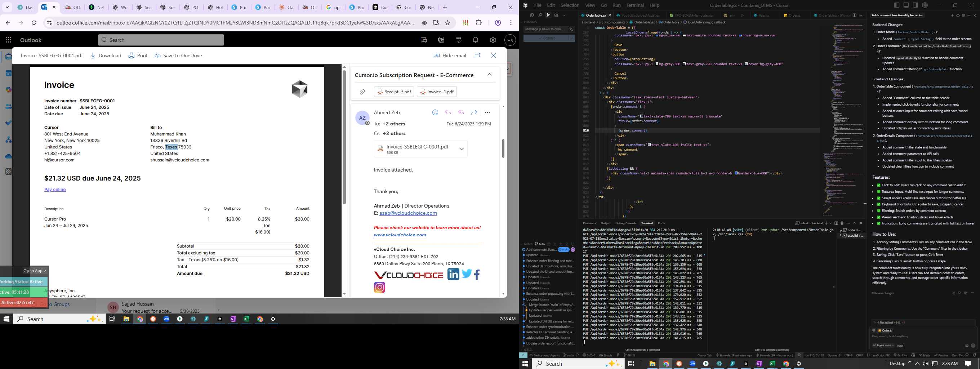
Task: Open the Debug Console panel tab
Action: click(x=625, y=223)
